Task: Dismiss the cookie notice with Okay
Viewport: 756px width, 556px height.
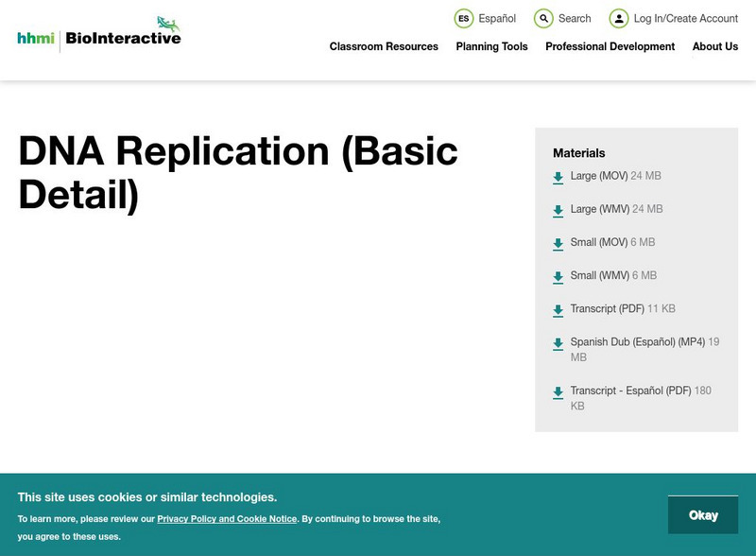Action: tap(704, 514)
